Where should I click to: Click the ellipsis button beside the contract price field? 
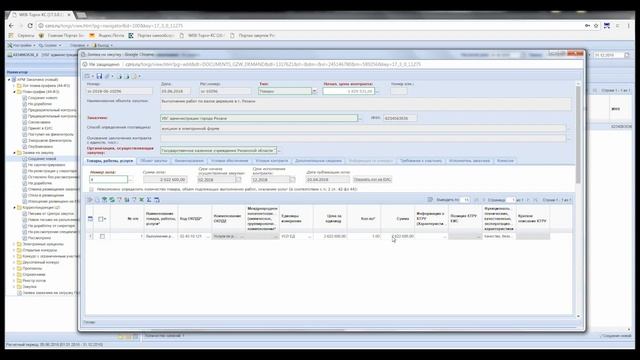[x=377, y=91]
